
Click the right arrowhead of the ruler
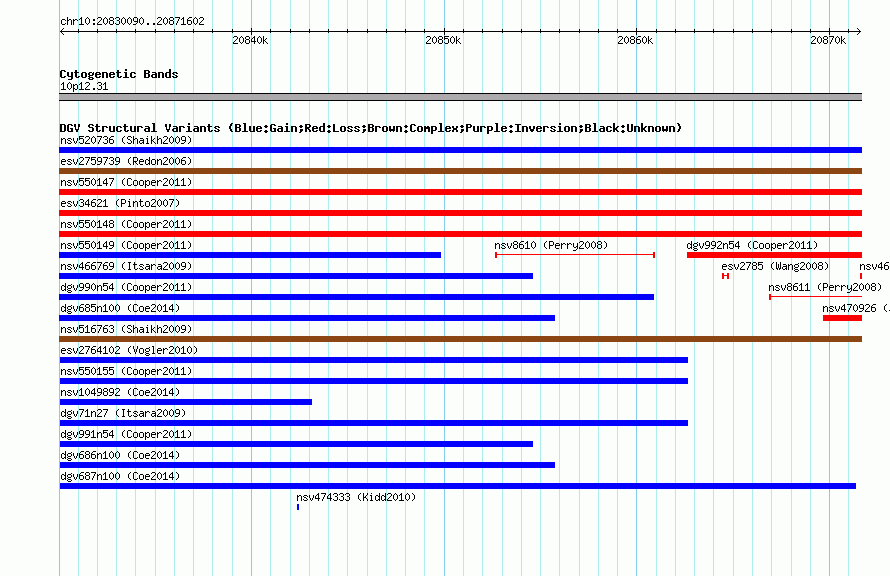click(x=859, y=31)
